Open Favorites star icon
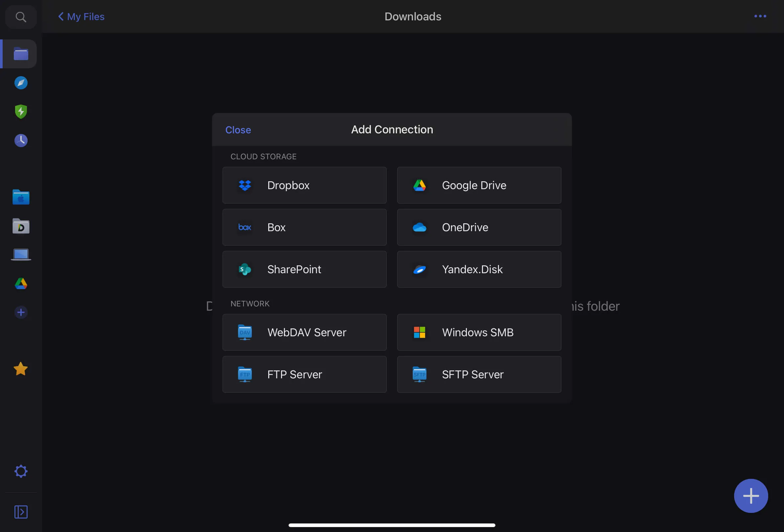This screenshot has height=532, width=784. tap(21, 369)
